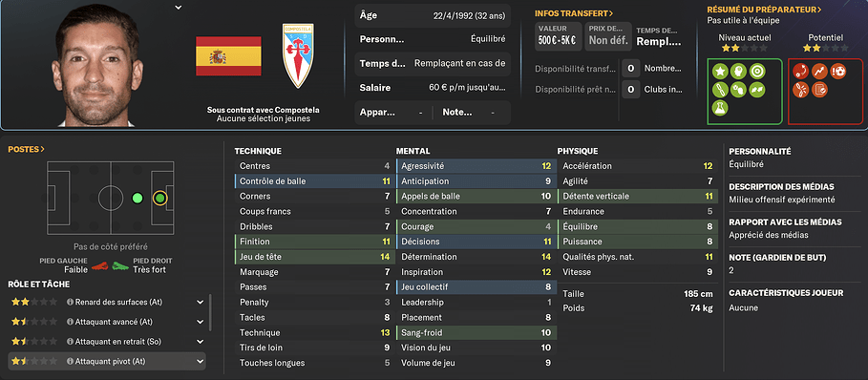The width and height of the screenshot is (868, 380).
Task: Open Résumé du préparateur report
Action: [764, 10]
